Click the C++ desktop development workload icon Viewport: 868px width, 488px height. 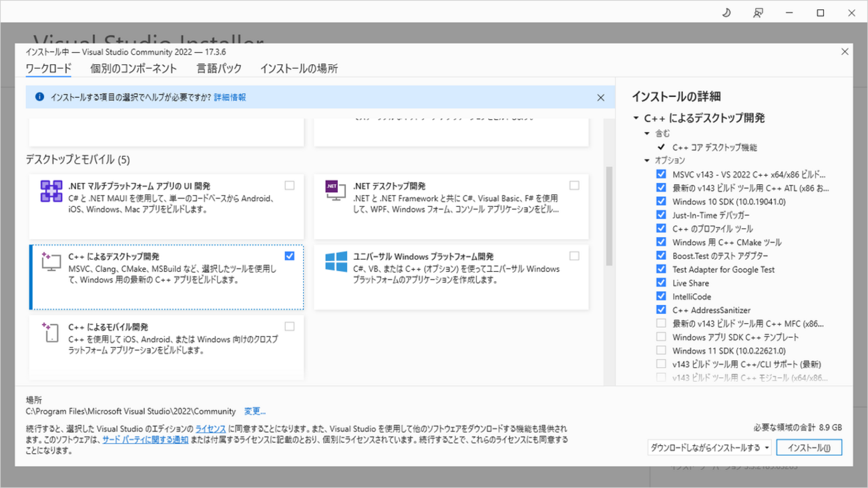(51, 260)
